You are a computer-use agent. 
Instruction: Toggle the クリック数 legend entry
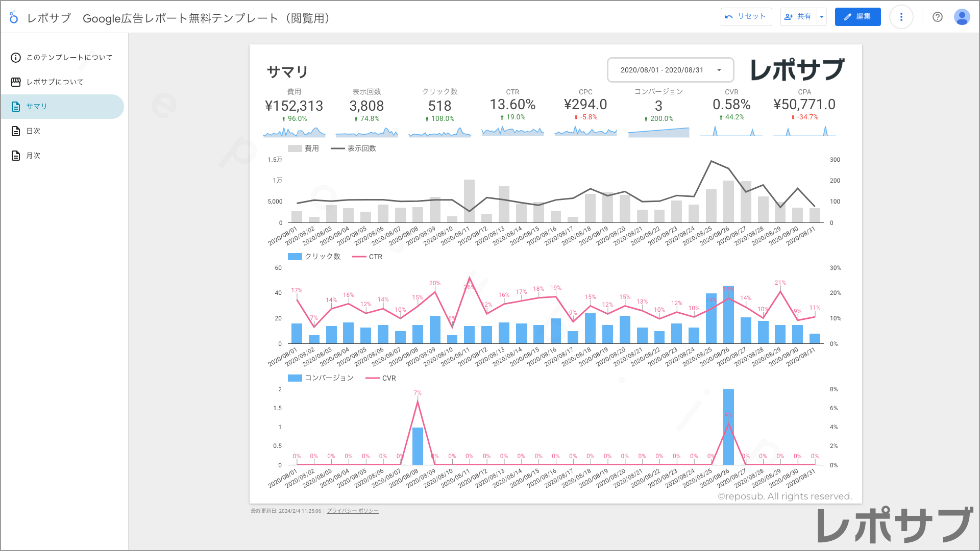click(x=322, y=257)
